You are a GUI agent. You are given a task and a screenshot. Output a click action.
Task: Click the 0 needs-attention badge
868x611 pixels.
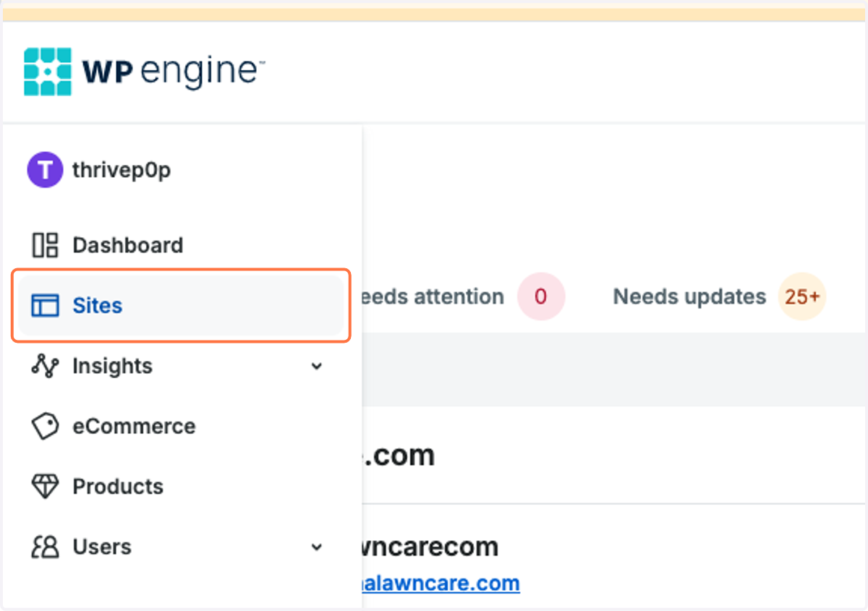[540, 296]
